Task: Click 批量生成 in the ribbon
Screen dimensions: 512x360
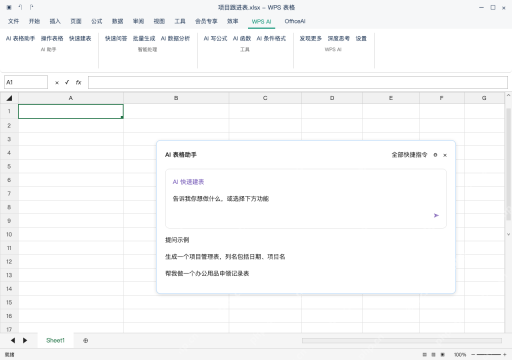Action: [144, 39]
